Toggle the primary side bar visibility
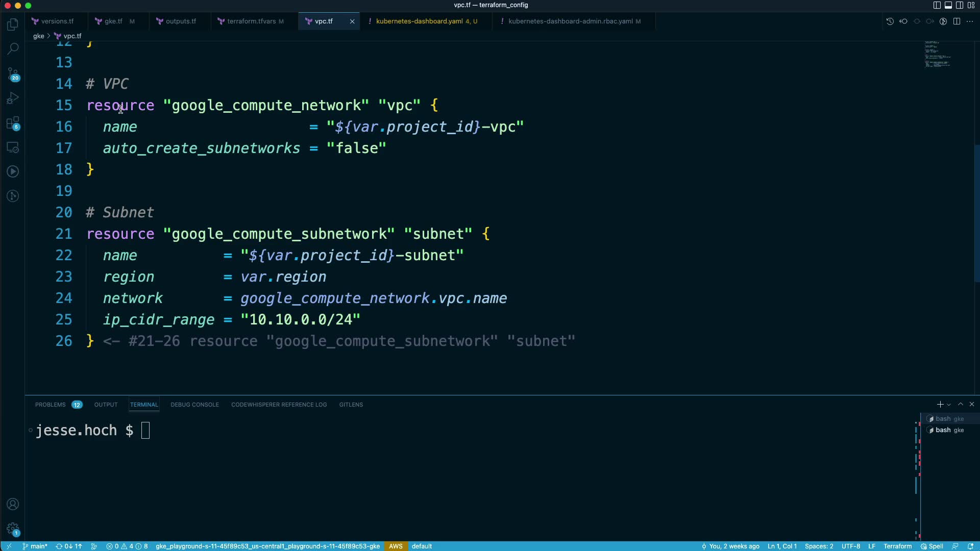 click(937, 5)
